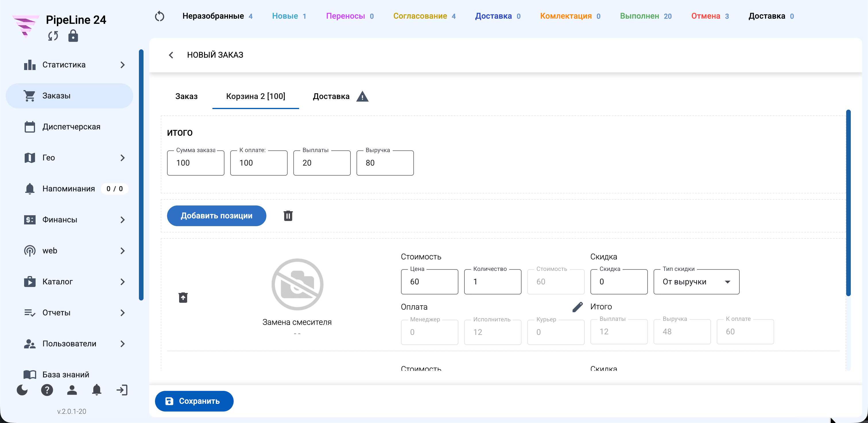
Task: Click the Добавить позиции button
Action: pyautogui.click(x=217, y=216)
